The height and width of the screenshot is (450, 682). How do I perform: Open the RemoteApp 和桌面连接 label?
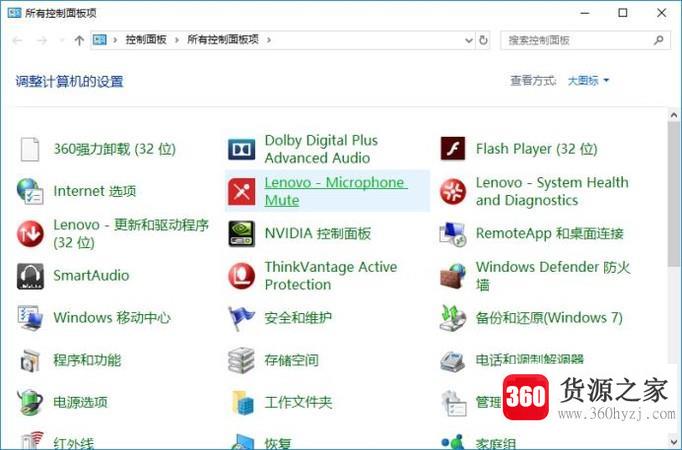point(549,233)
